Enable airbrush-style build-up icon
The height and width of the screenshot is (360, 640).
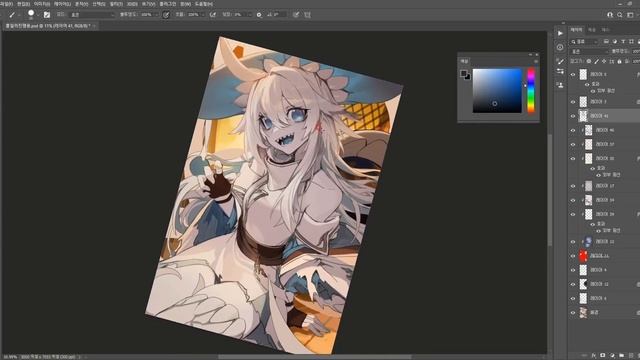coord(213,15)
